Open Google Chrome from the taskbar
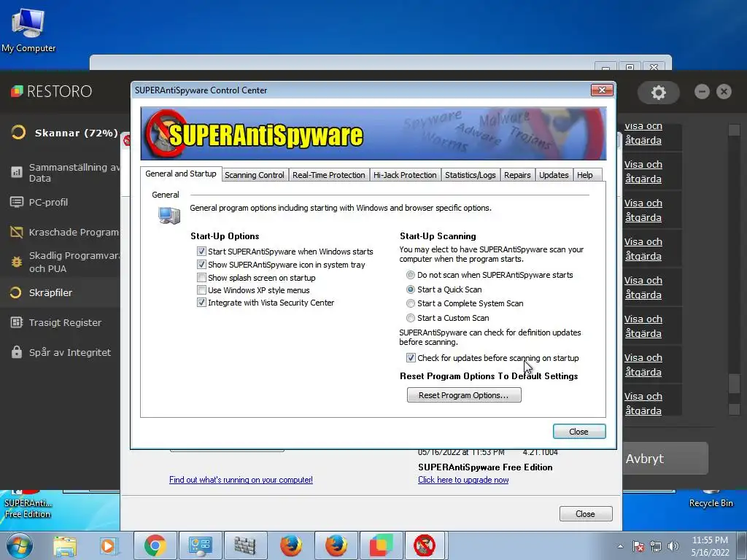 click(155, 545)
